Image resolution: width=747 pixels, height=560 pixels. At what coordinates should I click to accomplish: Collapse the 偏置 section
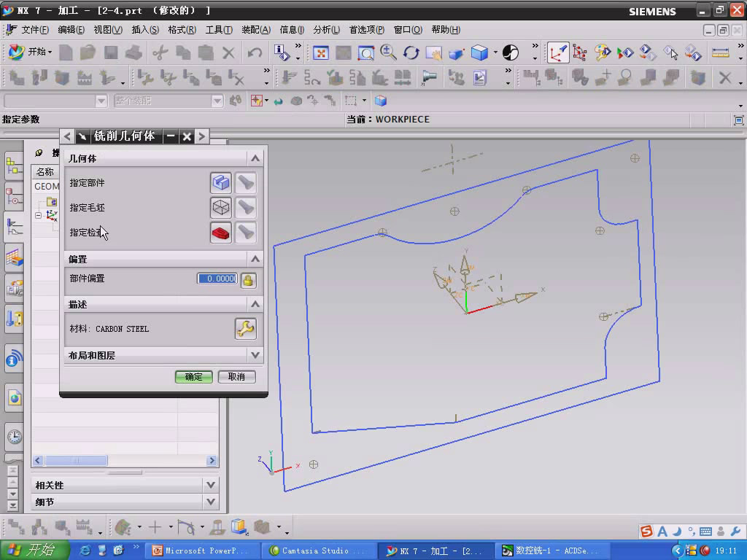pos(255,259)
